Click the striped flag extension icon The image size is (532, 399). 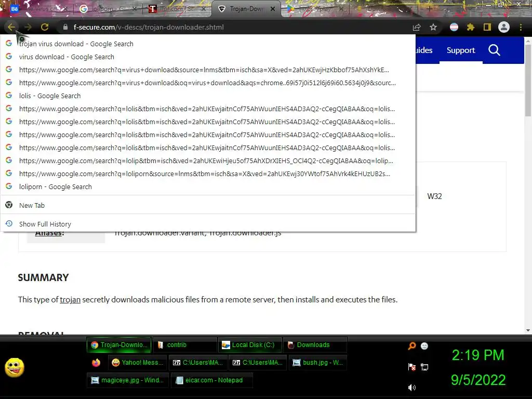(x=454, y=27)
